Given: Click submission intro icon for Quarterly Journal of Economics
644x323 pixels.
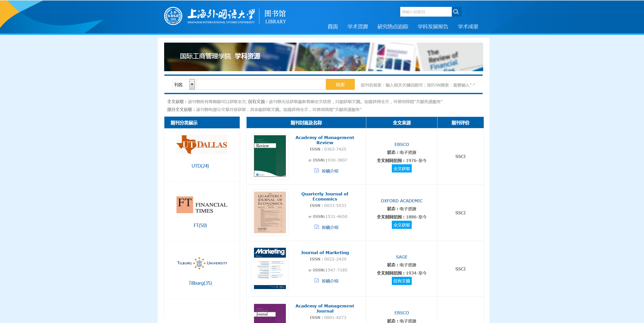Looking at the screenshot, I should pyautogui.click(x=317, y=227).
